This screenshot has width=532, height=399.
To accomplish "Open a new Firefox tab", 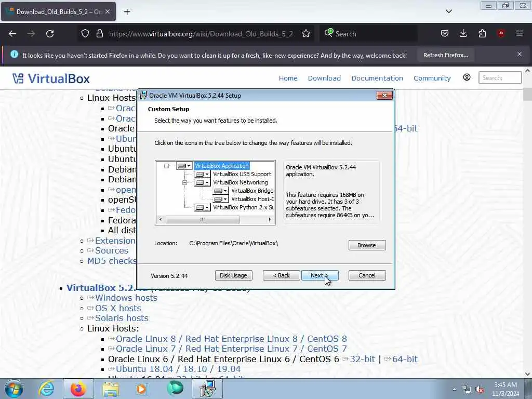I will pyautogui.click(x=127, y=12).
